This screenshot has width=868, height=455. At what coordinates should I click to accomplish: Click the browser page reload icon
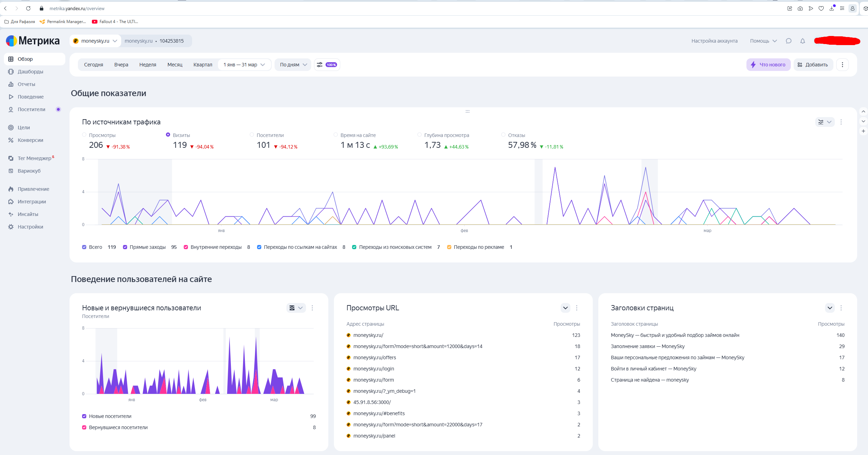[28, 8]
